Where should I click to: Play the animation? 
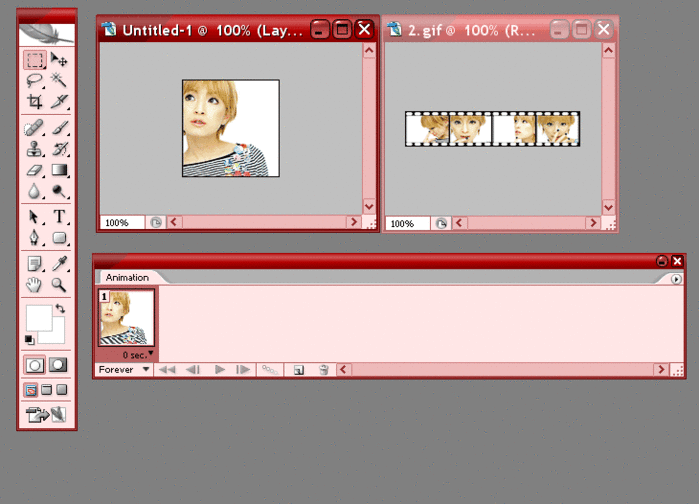click(x=221, y=370)
